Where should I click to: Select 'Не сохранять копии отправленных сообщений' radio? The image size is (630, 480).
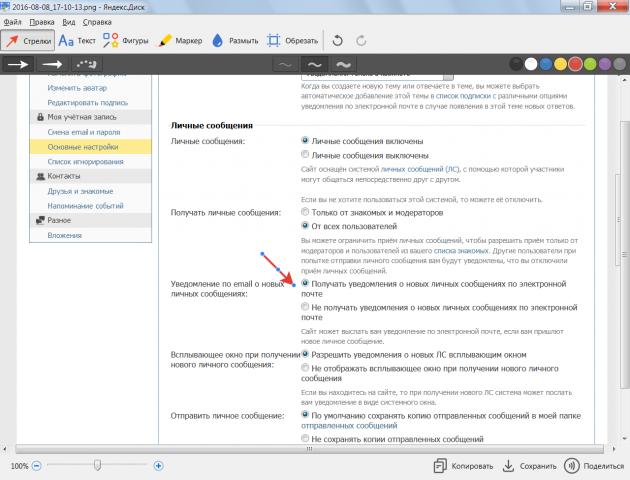click(x=305, y=439)
